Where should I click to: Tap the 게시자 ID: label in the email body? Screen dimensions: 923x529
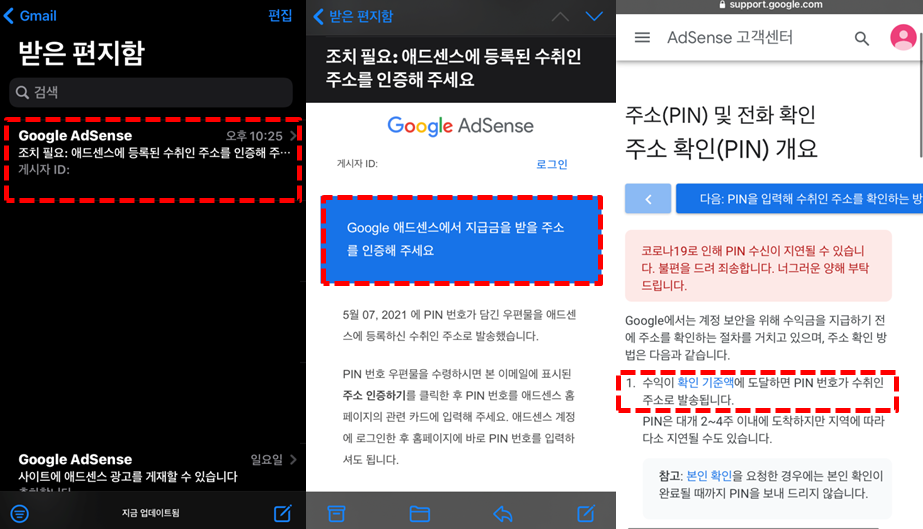point(357,164)
